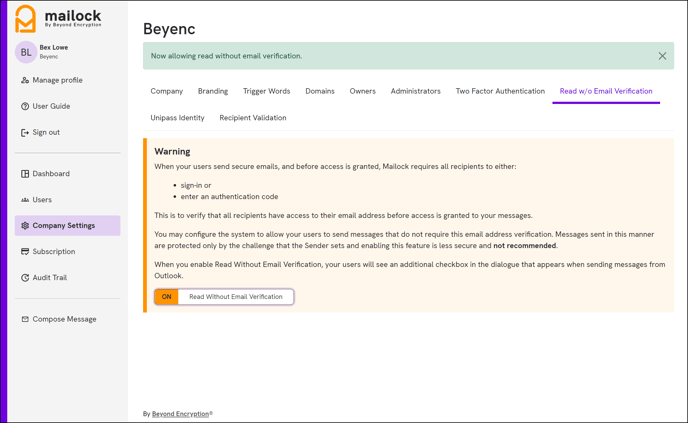Go to the Dashboard page
The height and width of the screenshot is (423, 688).
click(x=51, y=174)
